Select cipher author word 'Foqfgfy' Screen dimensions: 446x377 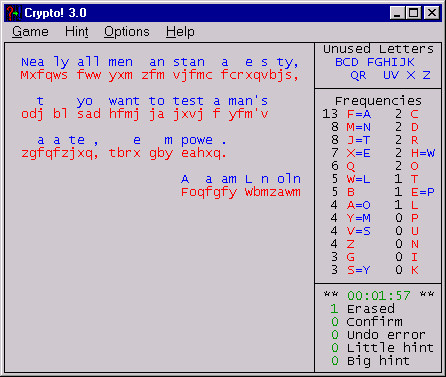click(x=209, y=192)
